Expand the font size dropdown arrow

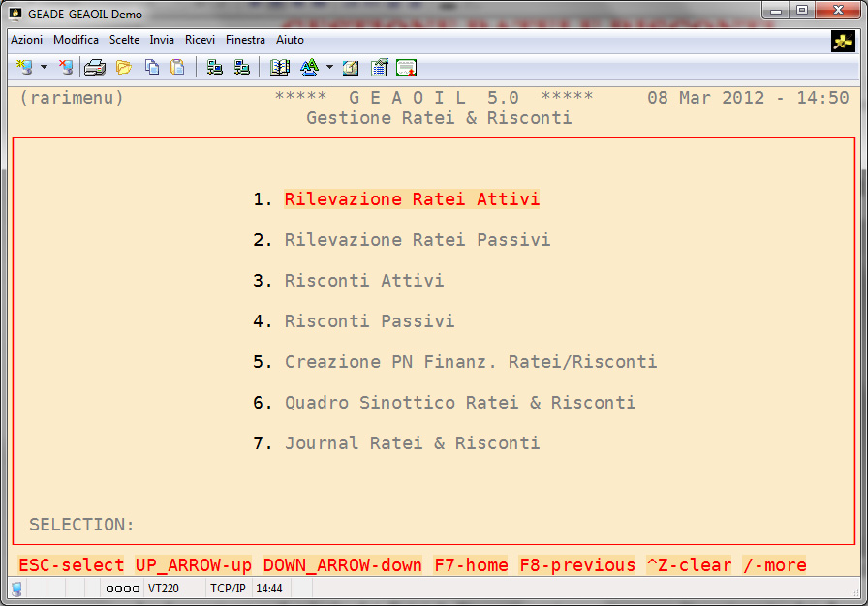pyautogui.click(x=329, y=67)
